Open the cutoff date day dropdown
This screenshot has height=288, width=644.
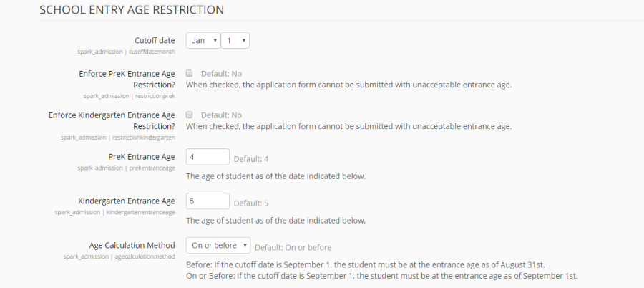[235, 41]
